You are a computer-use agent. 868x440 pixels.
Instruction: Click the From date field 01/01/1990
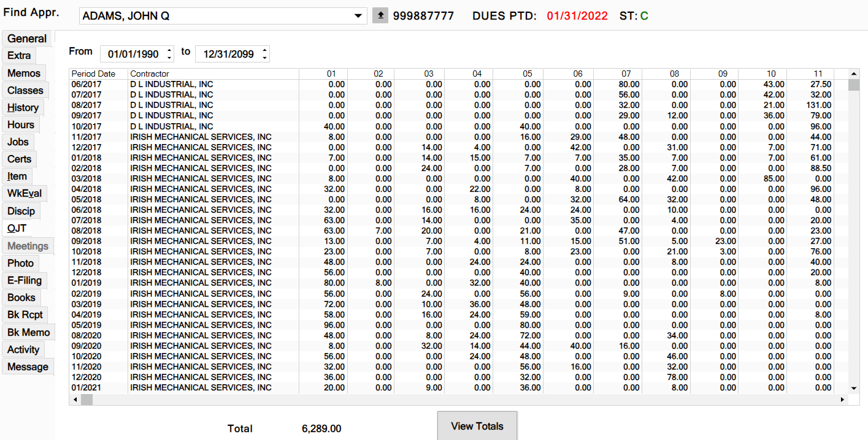tap(133, 54)
